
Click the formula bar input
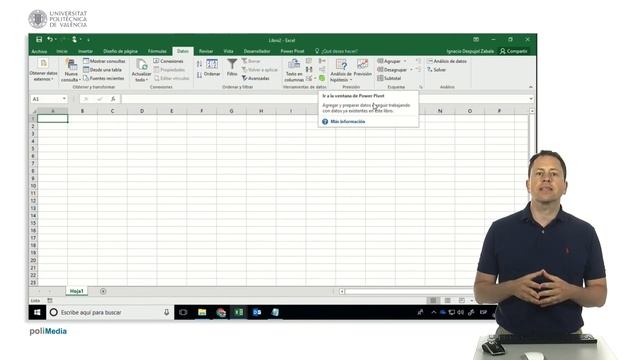click(324, 99)
